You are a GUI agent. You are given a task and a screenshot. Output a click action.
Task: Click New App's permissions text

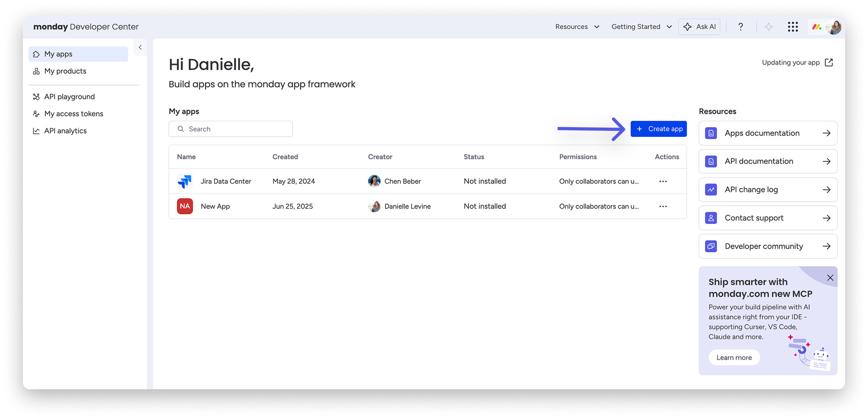[x=599, y=206]
